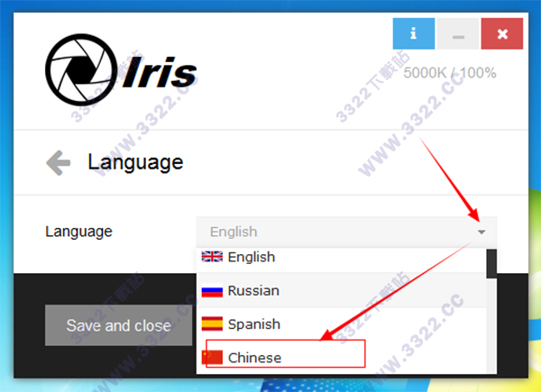
Task: Click the language list scrollbar thumb
Action: [491, 264]
